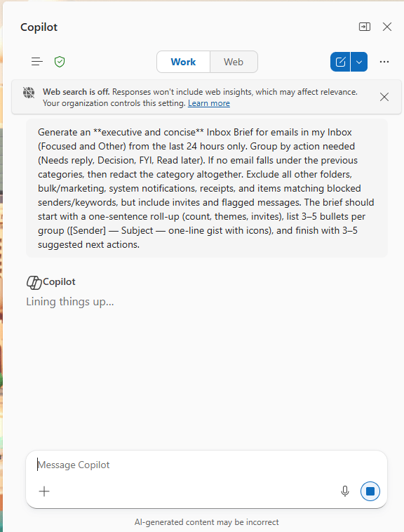The height and width of the screenshot is (532, 404).
Task: Open the Learn more link
Action: coord(209,103)
